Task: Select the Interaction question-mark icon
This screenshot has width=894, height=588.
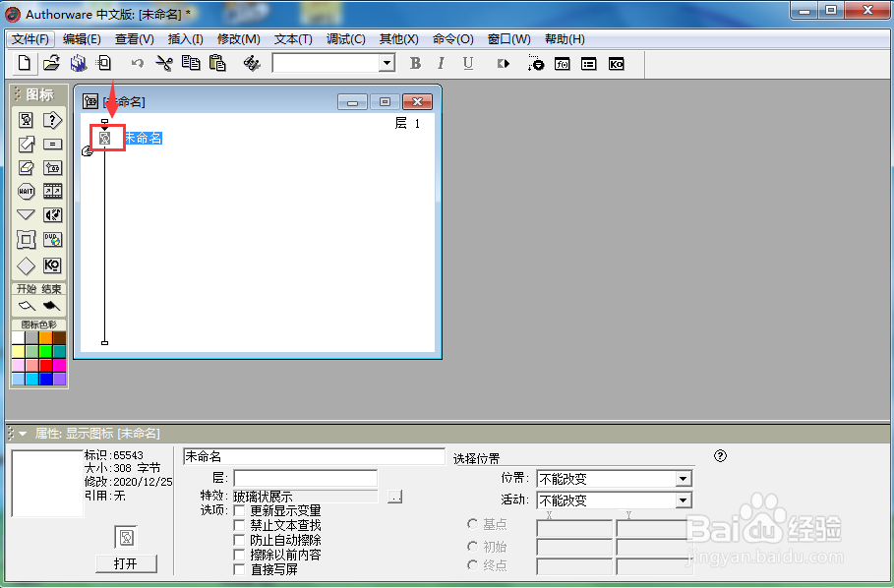Action: click(52, 120)
